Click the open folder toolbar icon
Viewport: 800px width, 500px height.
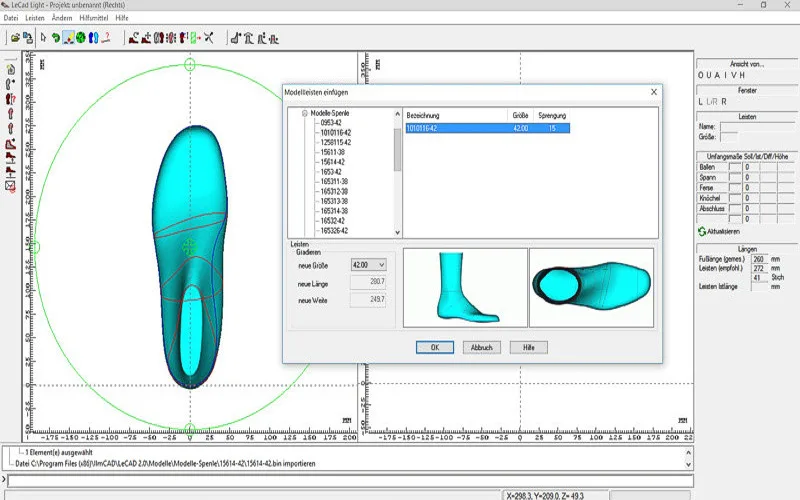coord(15,38)
